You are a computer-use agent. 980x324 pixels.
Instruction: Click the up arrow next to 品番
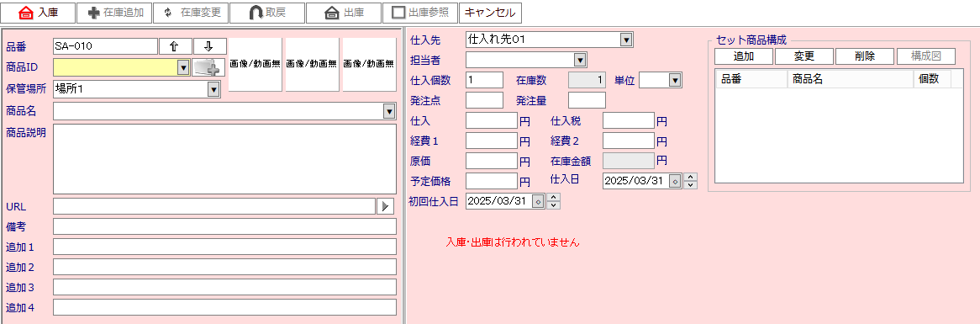[x=176, y=46]
